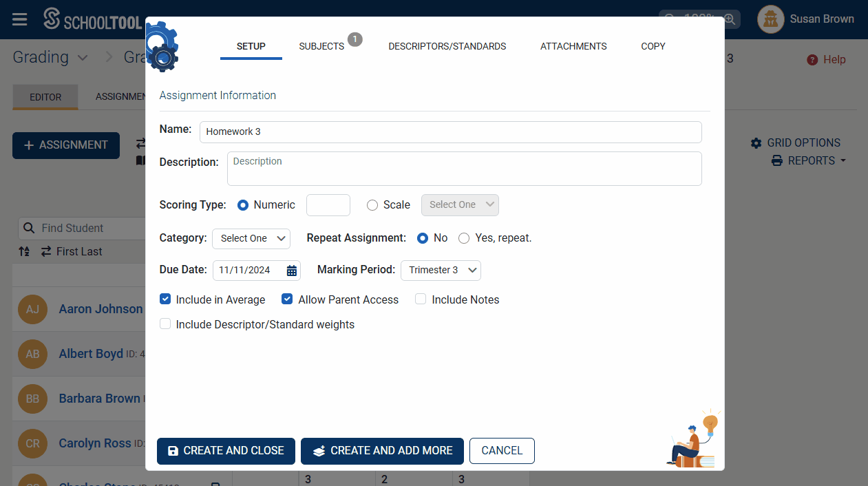
Task: Open Carolyn Ross student link
Action: click(95, 443)
